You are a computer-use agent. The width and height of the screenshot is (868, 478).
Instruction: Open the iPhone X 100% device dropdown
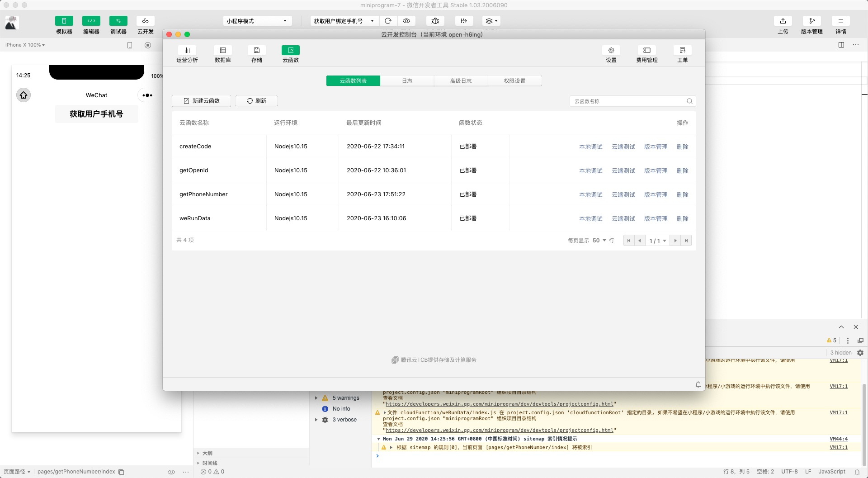(x=25, y=45)
